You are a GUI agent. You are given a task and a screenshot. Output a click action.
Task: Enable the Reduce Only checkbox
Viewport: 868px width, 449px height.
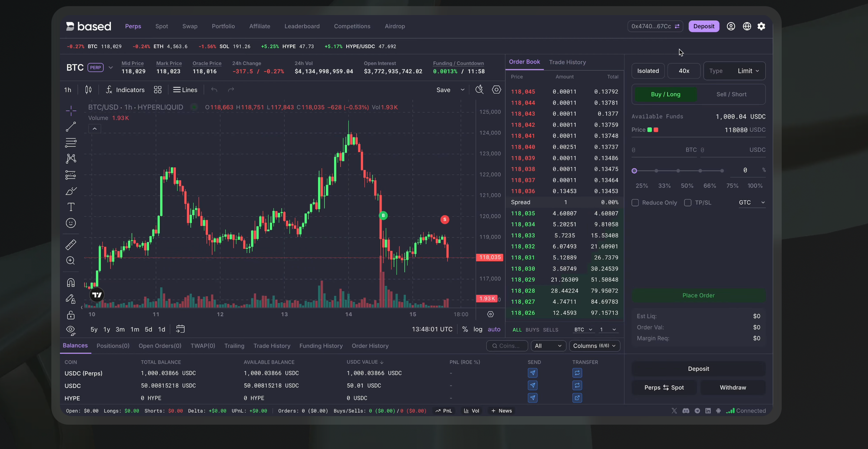(635, 203)
